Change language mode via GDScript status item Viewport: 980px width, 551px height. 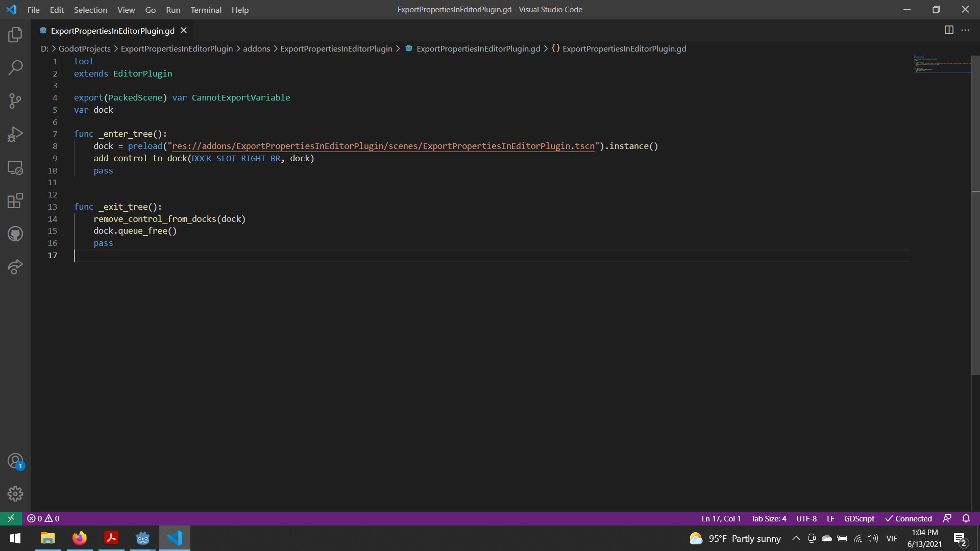pos(859,518)
